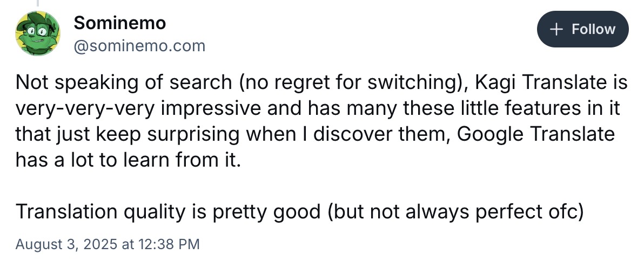Click Sominemo's green cartoon avatar
The height and width of the screenshot is (261, 644).
point(37,34)
